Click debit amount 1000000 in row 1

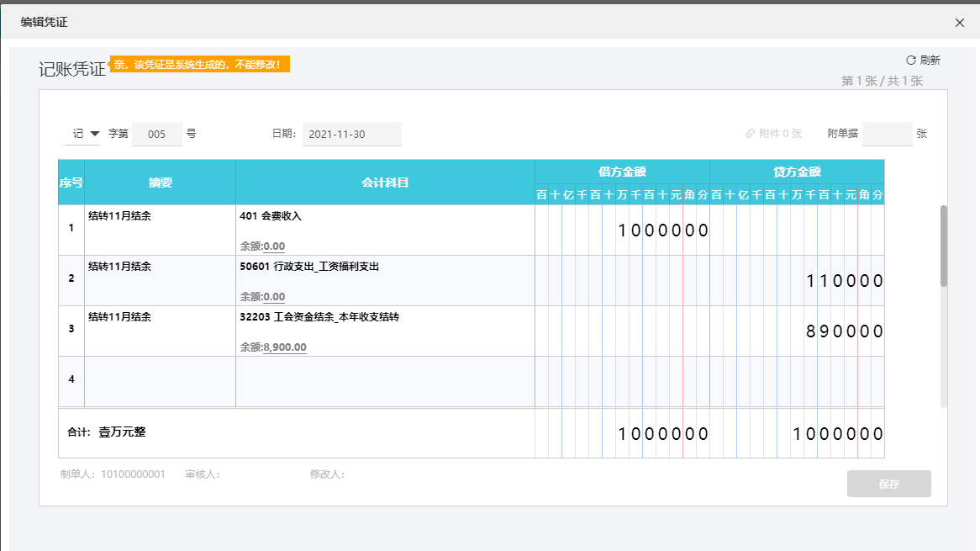(663, 230)
